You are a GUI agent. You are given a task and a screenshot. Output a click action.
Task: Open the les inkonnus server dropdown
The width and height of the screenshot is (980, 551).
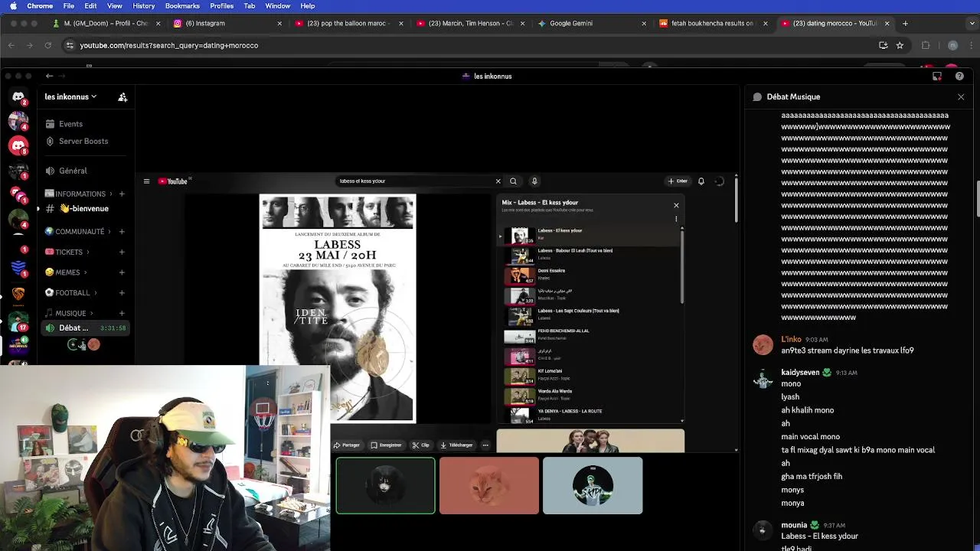pyautogui.click(x=70, y=96)
